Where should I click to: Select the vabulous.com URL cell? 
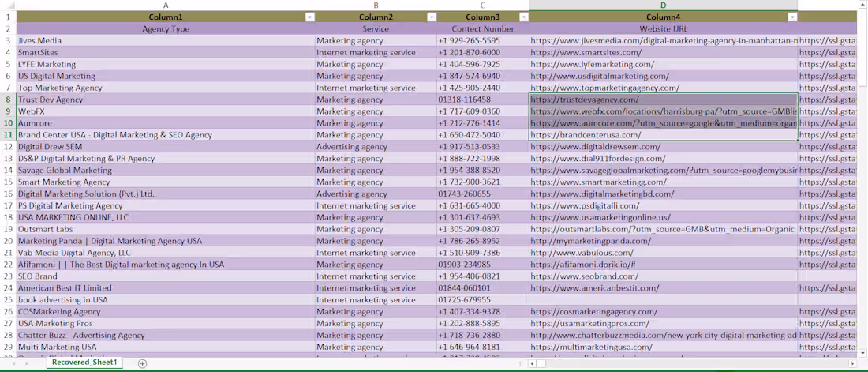click(663, 253)
